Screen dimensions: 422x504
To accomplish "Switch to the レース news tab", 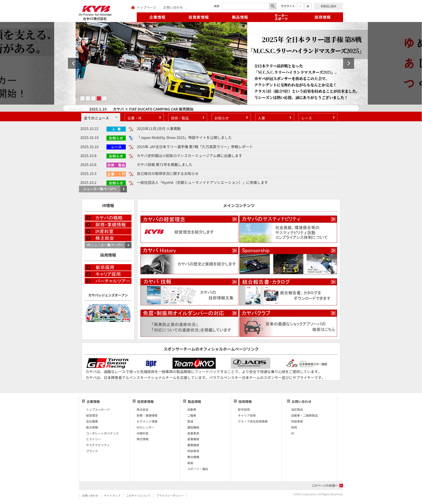I will 318,118.
